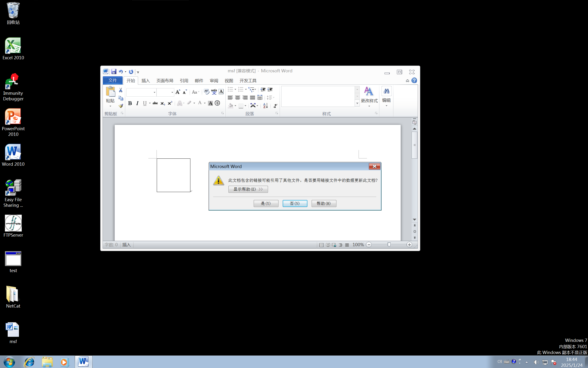The height and width of the screenshot is (368, 588).
Task: Click the Center alignment icon
Action: 238,98
